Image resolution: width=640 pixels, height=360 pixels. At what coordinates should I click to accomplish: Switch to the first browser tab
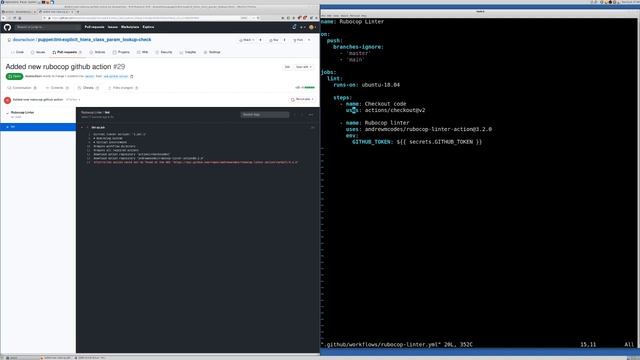(18, 12)
